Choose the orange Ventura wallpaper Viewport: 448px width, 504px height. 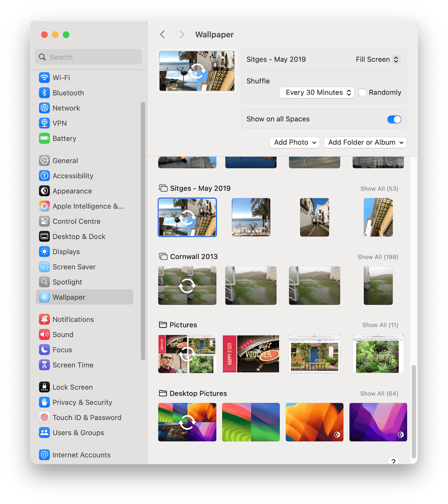point(315,422)
